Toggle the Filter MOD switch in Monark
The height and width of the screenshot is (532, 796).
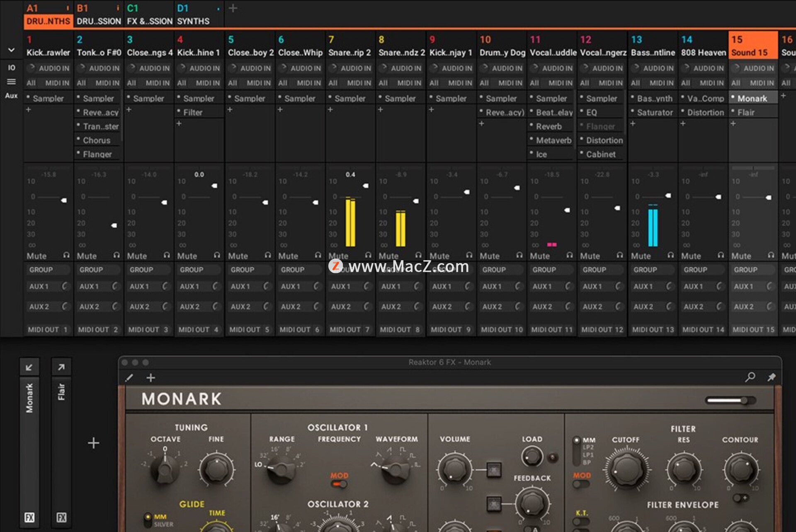click(581, 484)
